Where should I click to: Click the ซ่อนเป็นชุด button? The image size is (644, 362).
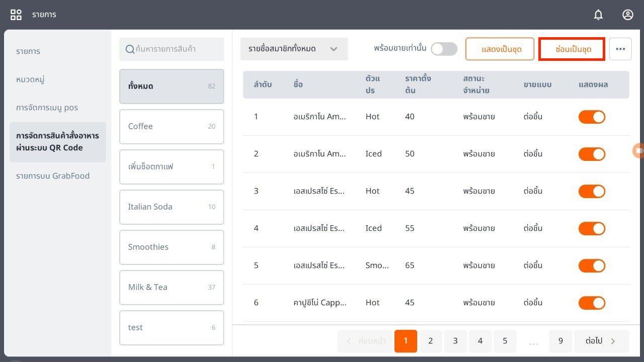572,49
